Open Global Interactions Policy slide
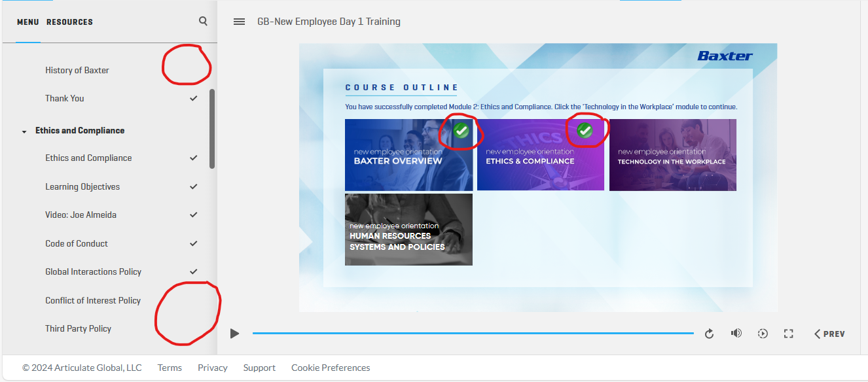Screen dimensions: 868x382 94,271
